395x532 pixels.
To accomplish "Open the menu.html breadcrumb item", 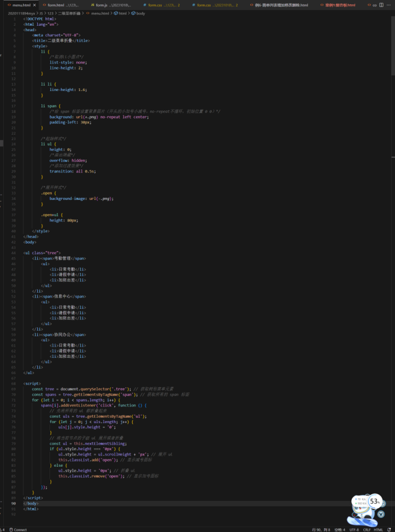I will click(x=97, y=13).
